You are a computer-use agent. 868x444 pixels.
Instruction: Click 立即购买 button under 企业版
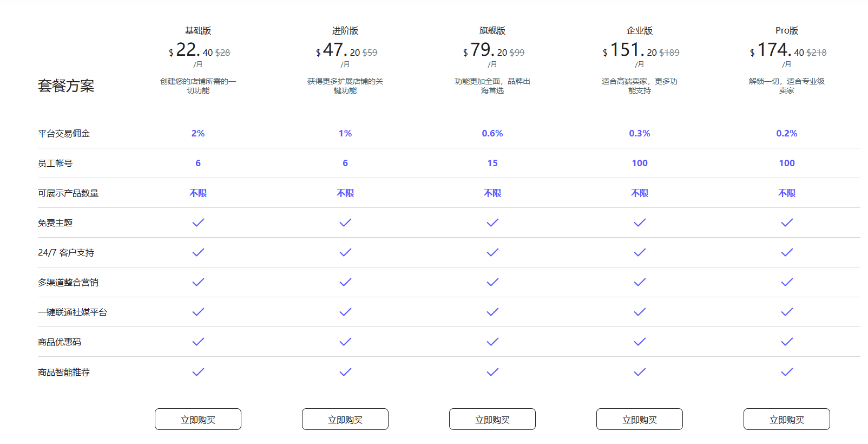pyautogui.click(x=640, y=419)
